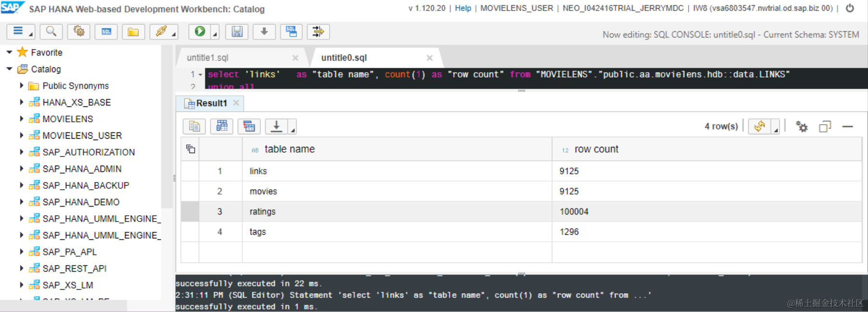The image size is (868, 312).
Task: Click the 'links' table name cell
Action: (x=397, y=171)
